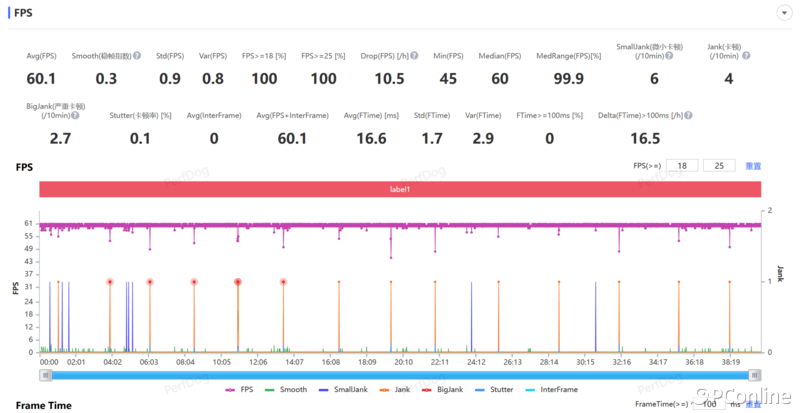Click the blue time range slider bar

click(400, 374)
